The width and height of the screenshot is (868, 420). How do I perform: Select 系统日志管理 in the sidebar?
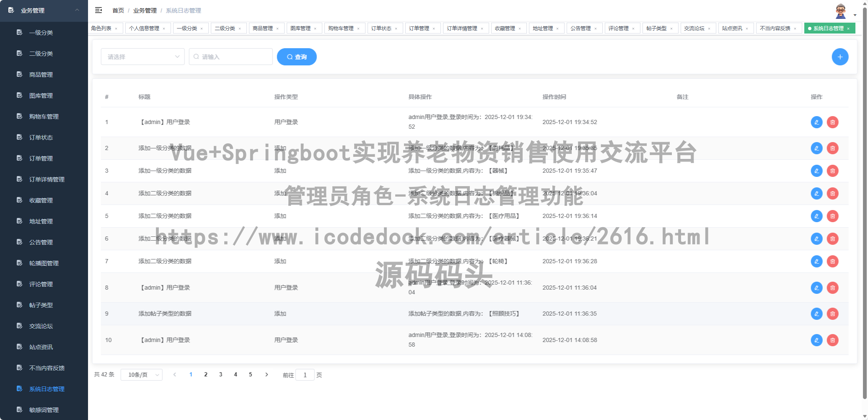pyautogui.click(x=47, y=389)
